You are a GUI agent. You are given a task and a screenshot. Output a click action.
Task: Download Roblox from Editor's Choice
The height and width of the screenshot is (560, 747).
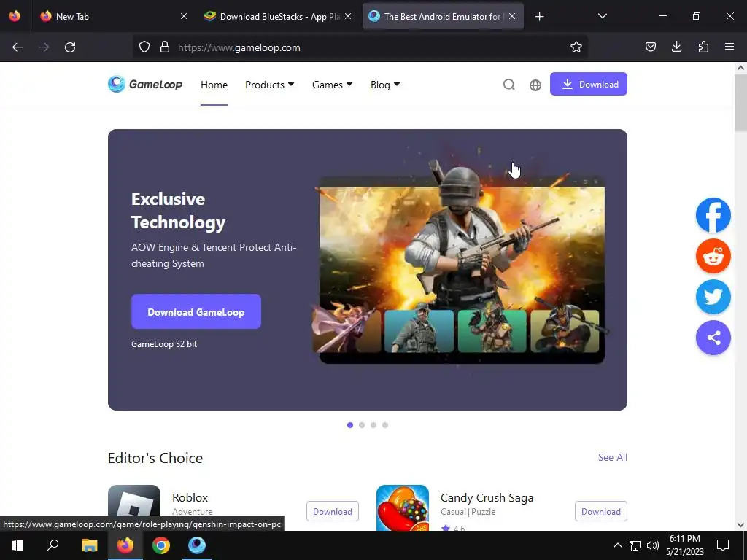click(x=333, y=511)
